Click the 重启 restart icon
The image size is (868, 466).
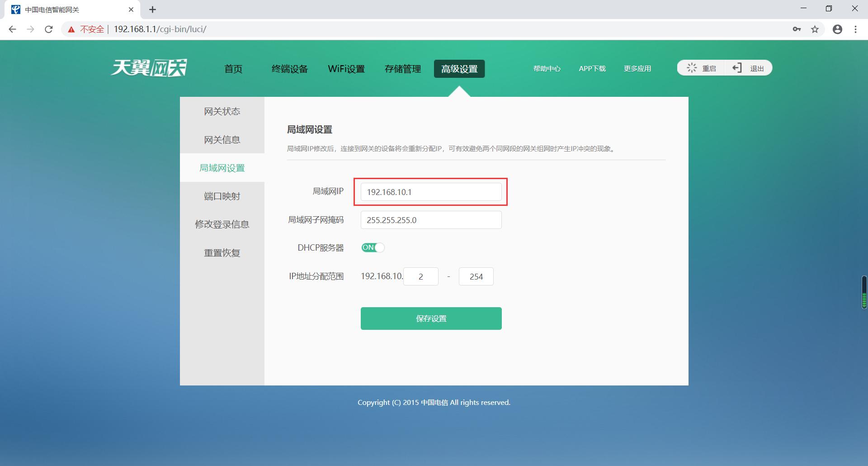coord(692,68)
